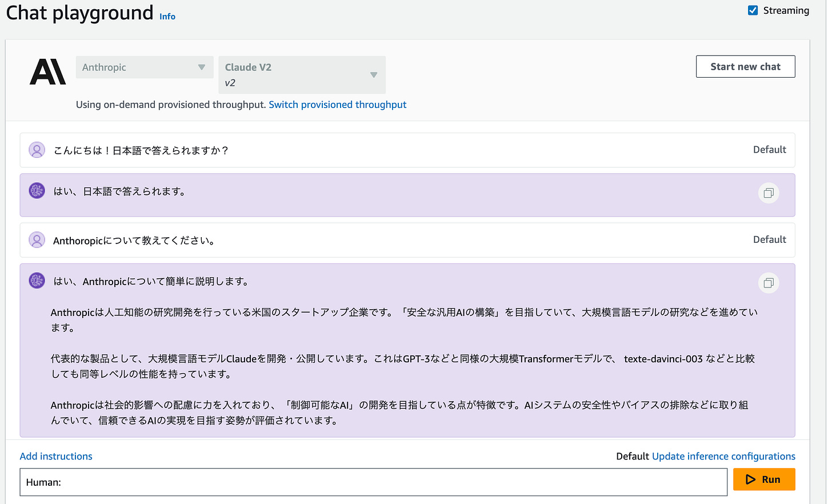Click the user avatar beside こんにちは message
This screenshot has height=504, width=832.
(x=37, y=150)
